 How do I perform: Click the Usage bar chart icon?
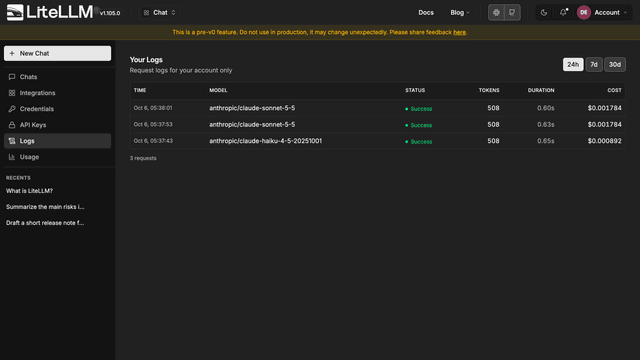[12, 157]
